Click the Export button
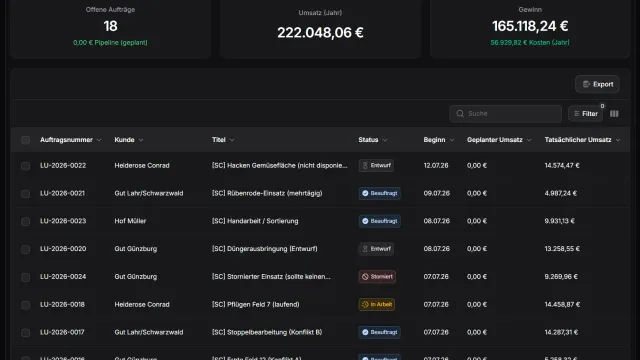This screenshot has width=640, height=360. [x=597, y=84]
